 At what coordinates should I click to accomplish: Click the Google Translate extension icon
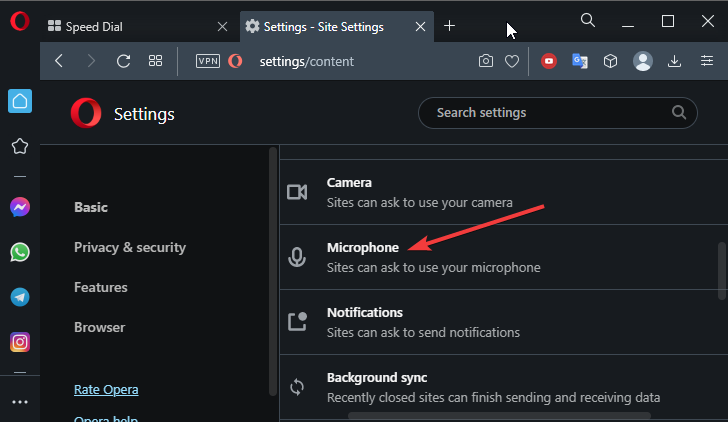[579, 61]
